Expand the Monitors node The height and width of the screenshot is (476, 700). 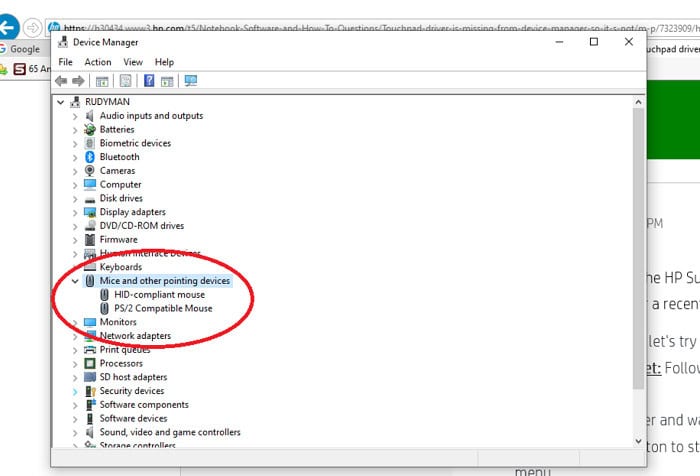[x=75, y=323]
